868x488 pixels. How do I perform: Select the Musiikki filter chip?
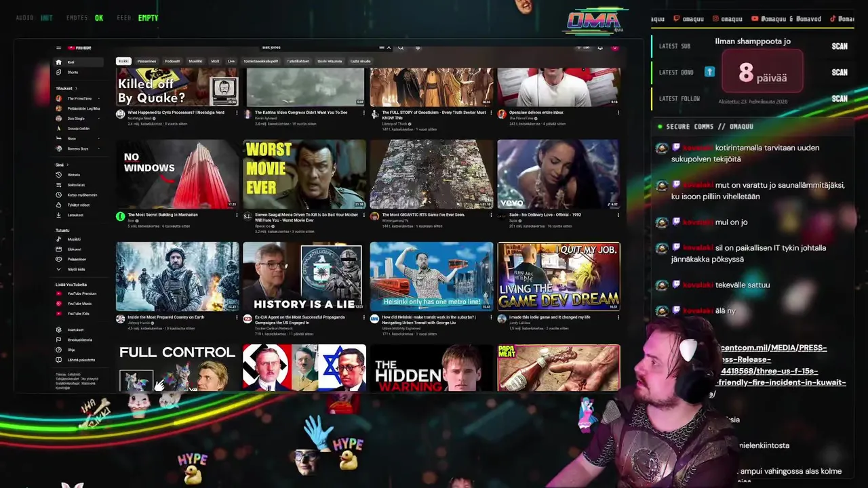click(195, 61)
